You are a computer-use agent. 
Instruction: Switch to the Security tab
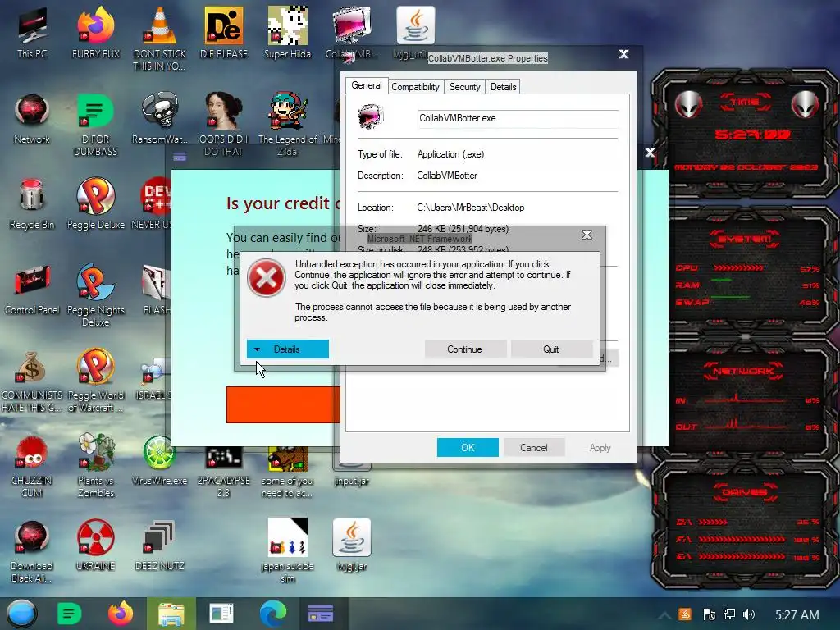(x=464, y=87)
